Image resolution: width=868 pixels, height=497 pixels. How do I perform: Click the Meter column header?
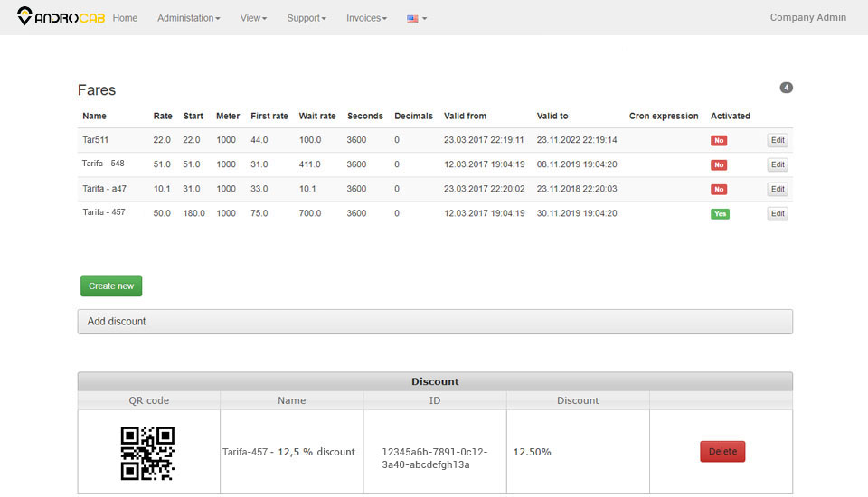pyautogui.click(x=228, y=116)
